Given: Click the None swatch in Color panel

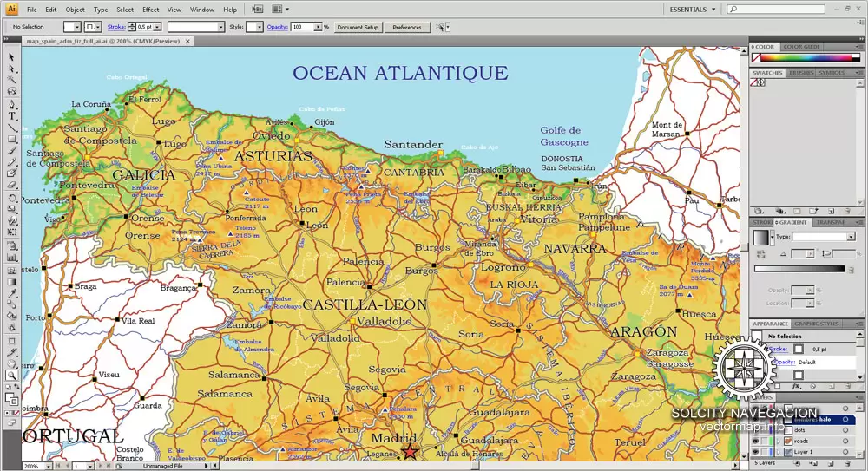Looking at the screenshot, I should pos(756,57).
